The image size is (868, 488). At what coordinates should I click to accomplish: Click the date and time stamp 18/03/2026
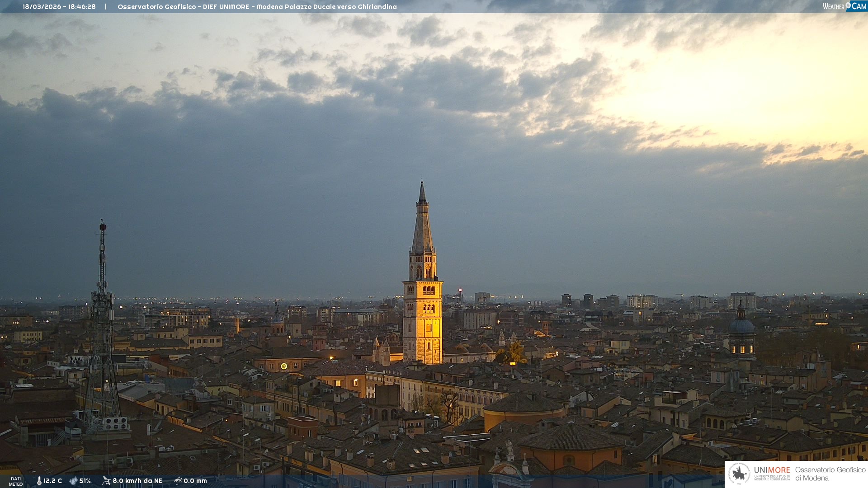[x=59, y=7]
